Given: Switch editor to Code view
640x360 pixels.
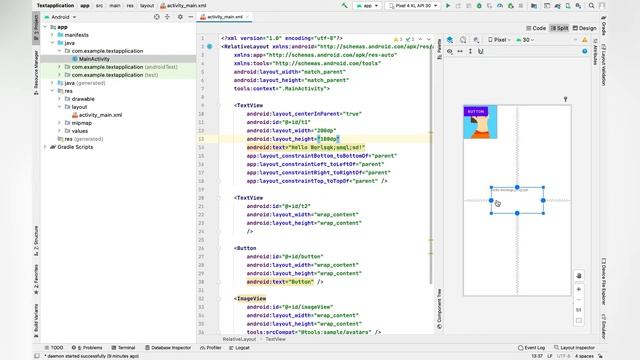Looking at the screenshot, I should click(x=536, y=28).
